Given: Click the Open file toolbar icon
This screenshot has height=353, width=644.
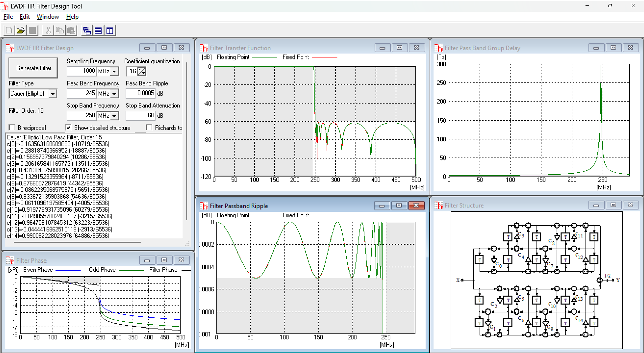Looking at the screenshot, I should click(x=21, y=31).
